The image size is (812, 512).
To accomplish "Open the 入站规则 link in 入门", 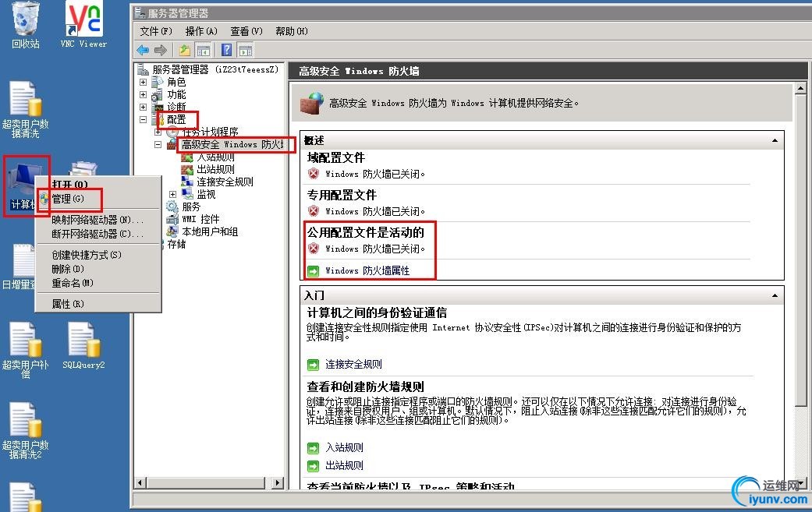I will [x=344, y=448].
